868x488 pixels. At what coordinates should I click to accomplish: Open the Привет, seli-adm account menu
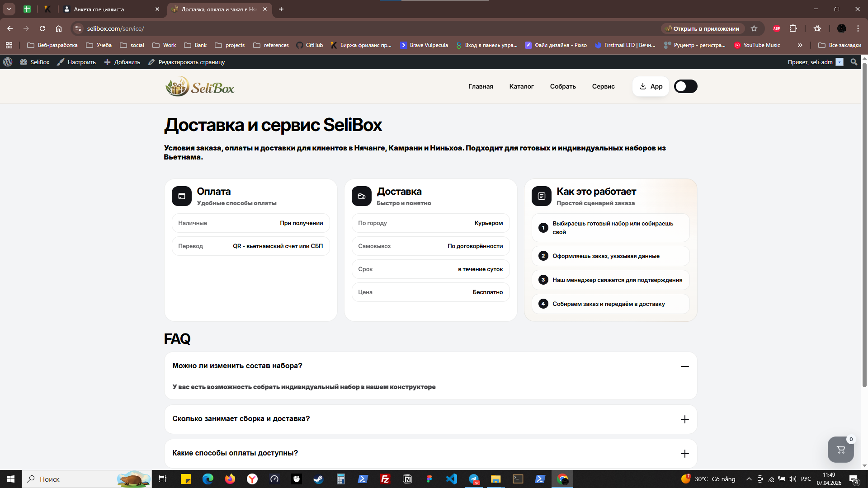point(815,62)
